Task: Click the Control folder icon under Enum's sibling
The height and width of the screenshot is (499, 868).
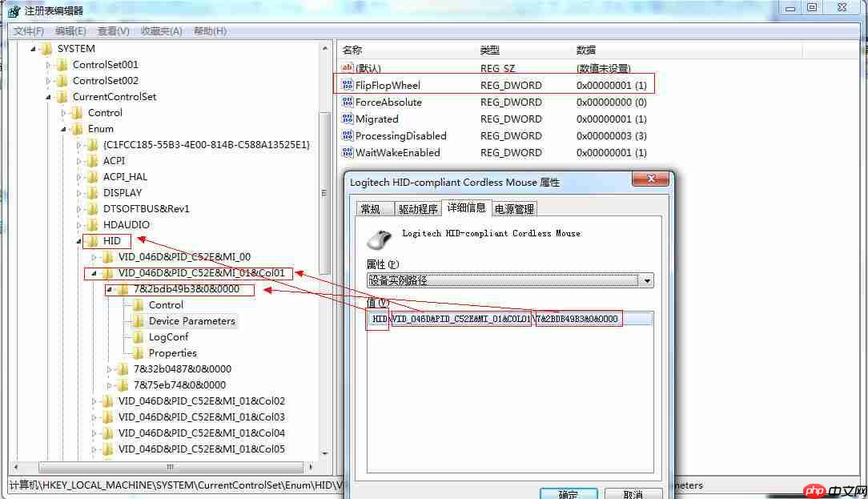Action: [x=78, y=113]
